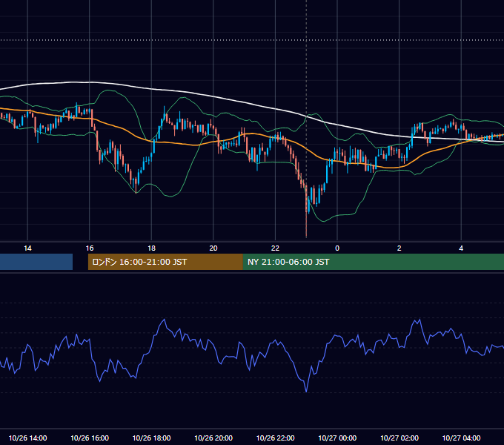This screenshot has height=445, width=504.
Task: Click the ロンドン 16:00-21:00 JST session bar
Action: 165,262
